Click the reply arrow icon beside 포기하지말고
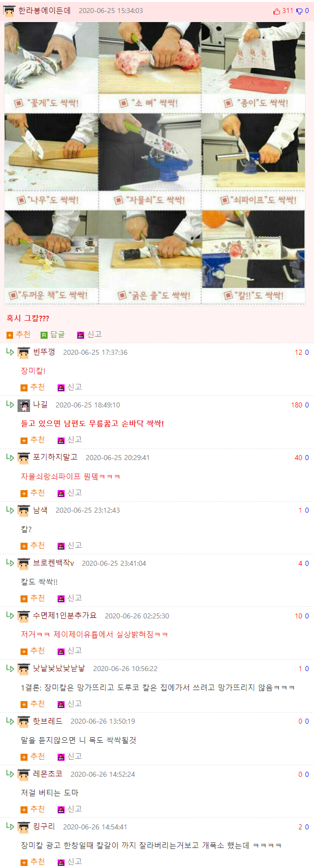This screenshot has width=314, height=868. (10, 457)
